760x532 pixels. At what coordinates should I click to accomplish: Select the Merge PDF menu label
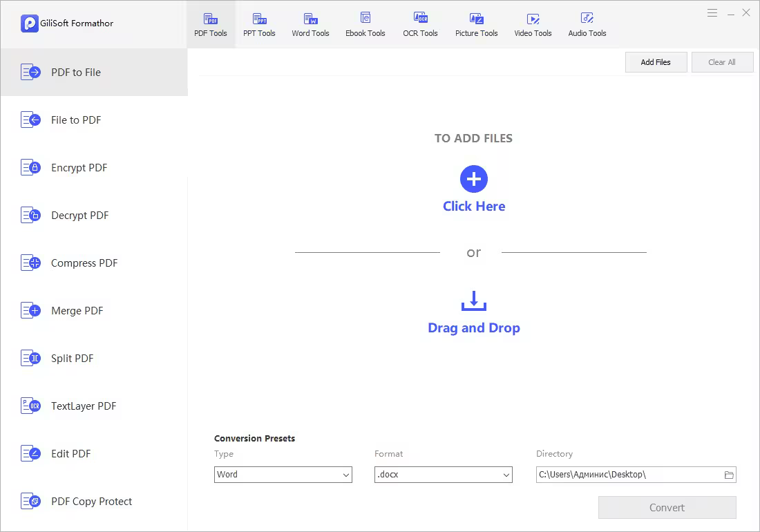(77, 311)
